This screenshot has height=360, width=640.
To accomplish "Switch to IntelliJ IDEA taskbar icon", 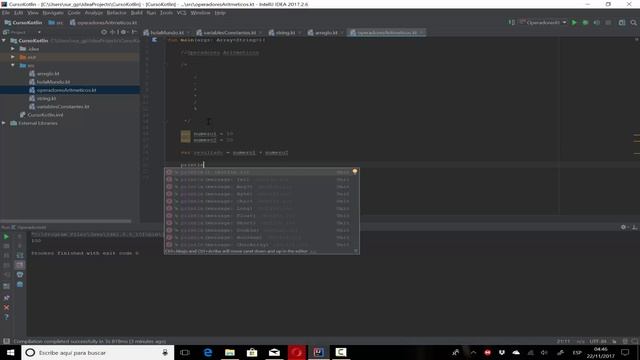I will (x=319, y=352).
